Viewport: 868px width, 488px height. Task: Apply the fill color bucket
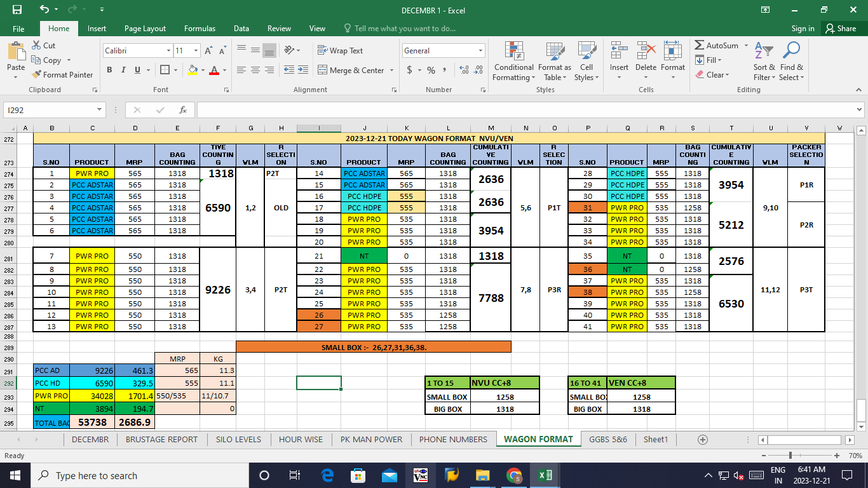(x=193, y=70)
